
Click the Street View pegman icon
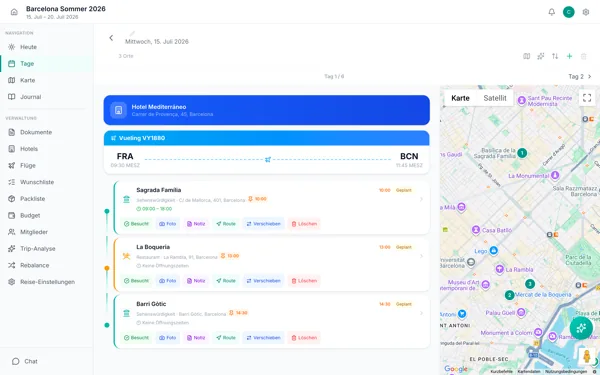[586, 356]
